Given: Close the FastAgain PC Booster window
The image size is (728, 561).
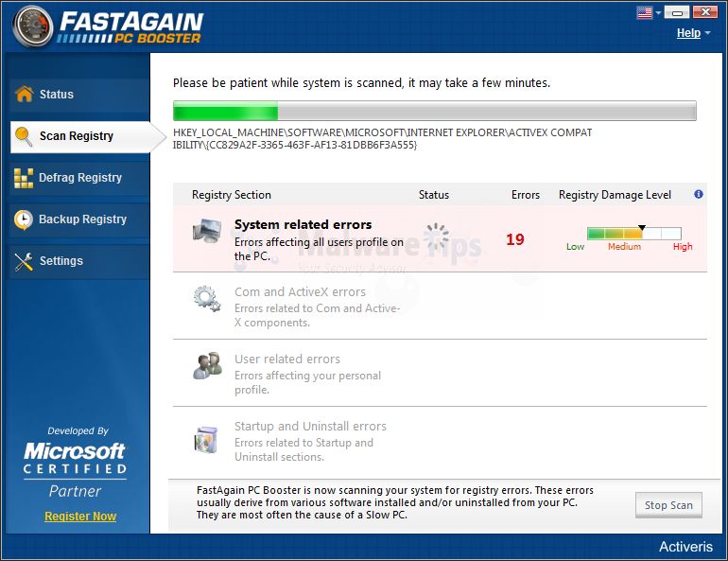Looking at the screenshot, I should pos(705,11).
